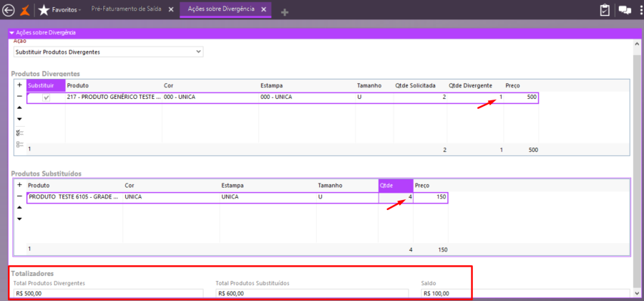Click the Preço 150 cell in substituted row
Screen dimensions: 644x301
431,197
